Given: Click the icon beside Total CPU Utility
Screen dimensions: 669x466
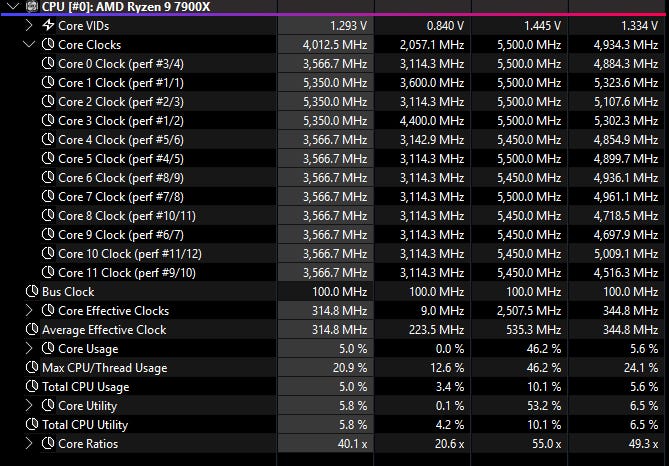Looking at the screenshot, I should [x=32, y=424].
